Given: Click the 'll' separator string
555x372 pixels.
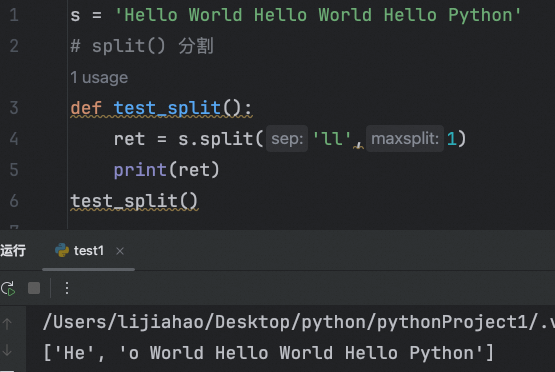Looking at the screenshot, I should tap(332, 138).
